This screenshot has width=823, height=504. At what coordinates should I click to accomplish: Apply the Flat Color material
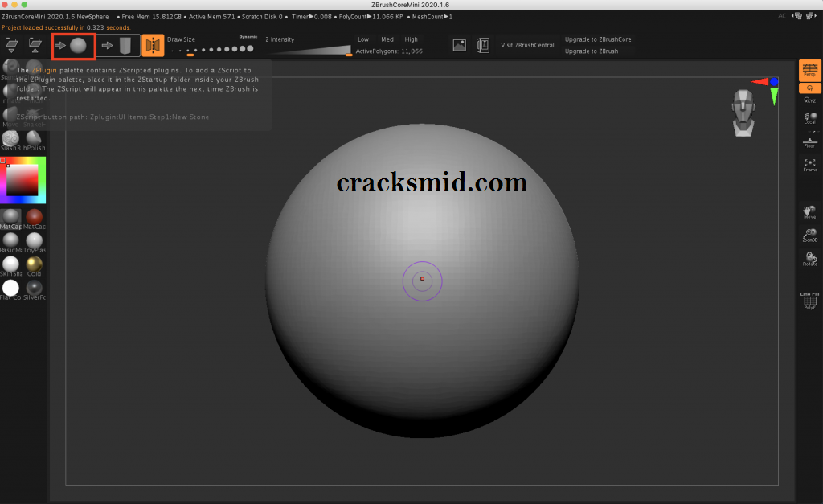pos(10,290)
